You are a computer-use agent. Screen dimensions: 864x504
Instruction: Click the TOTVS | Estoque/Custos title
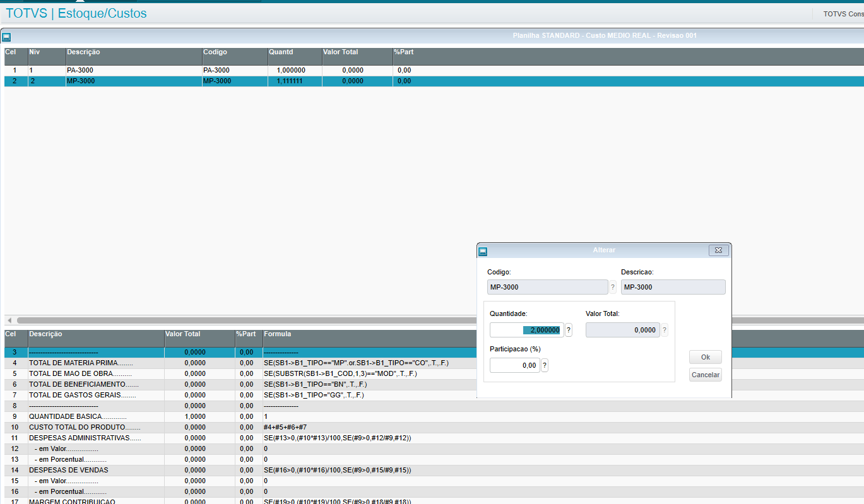coord(76,13)
